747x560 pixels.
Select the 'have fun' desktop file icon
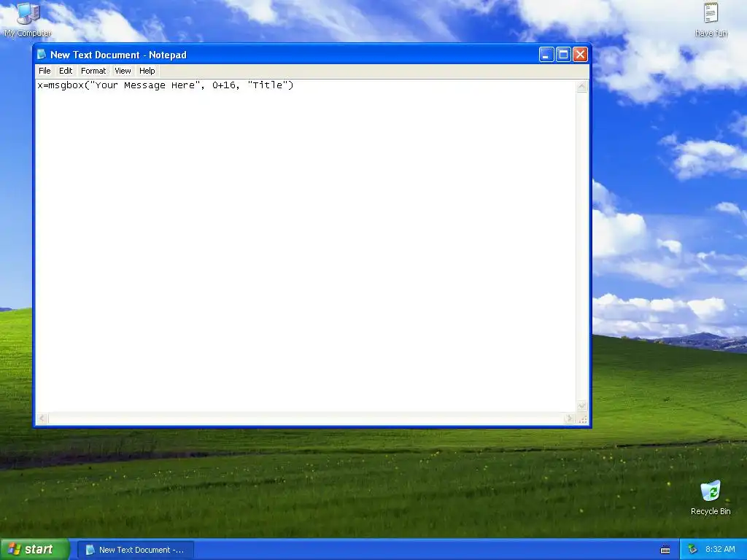pos(711,20)
